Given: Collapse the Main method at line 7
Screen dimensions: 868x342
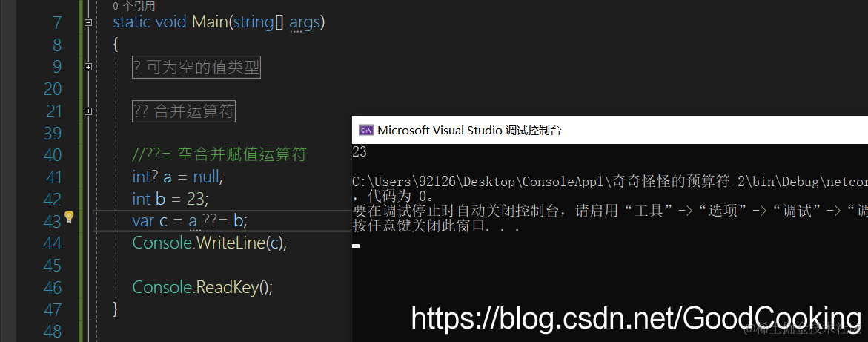Looking at the screenshot, I should point(87,23).
